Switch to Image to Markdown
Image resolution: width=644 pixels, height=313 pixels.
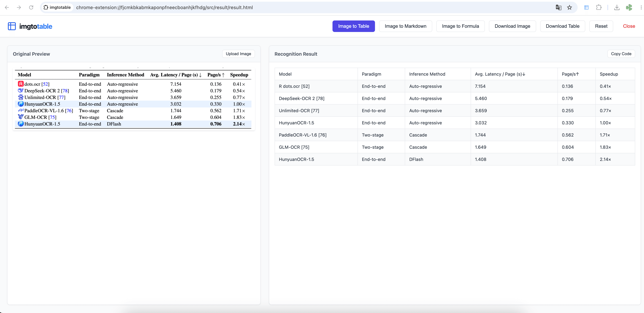tap(405, 26)
